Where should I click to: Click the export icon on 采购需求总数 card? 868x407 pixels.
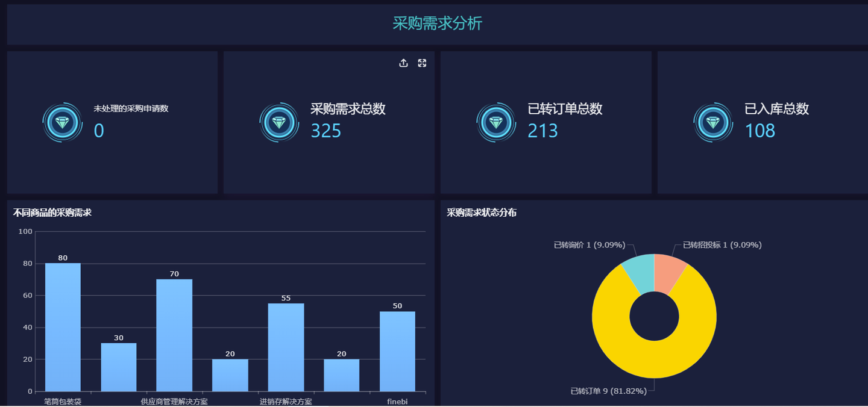(x=404, y=63)
